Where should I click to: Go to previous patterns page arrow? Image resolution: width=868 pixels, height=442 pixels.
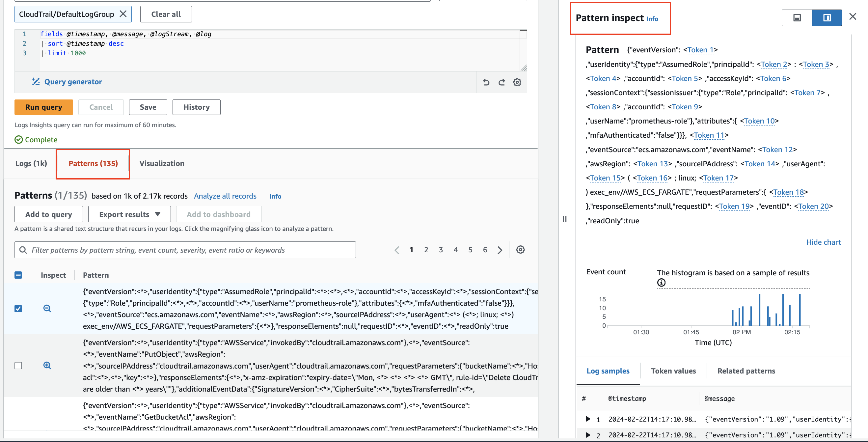pyautogui.click(x=397, y=250)
